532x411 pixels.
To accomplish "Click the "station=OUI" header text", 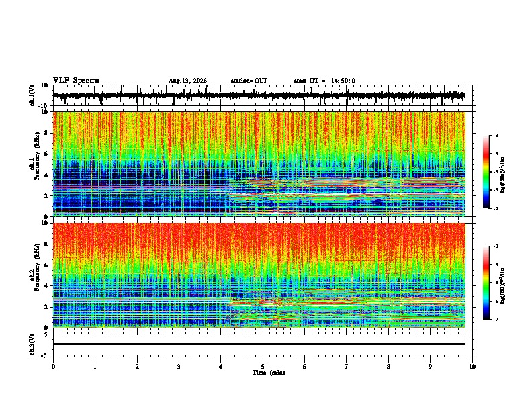I will tap(249, 81).
